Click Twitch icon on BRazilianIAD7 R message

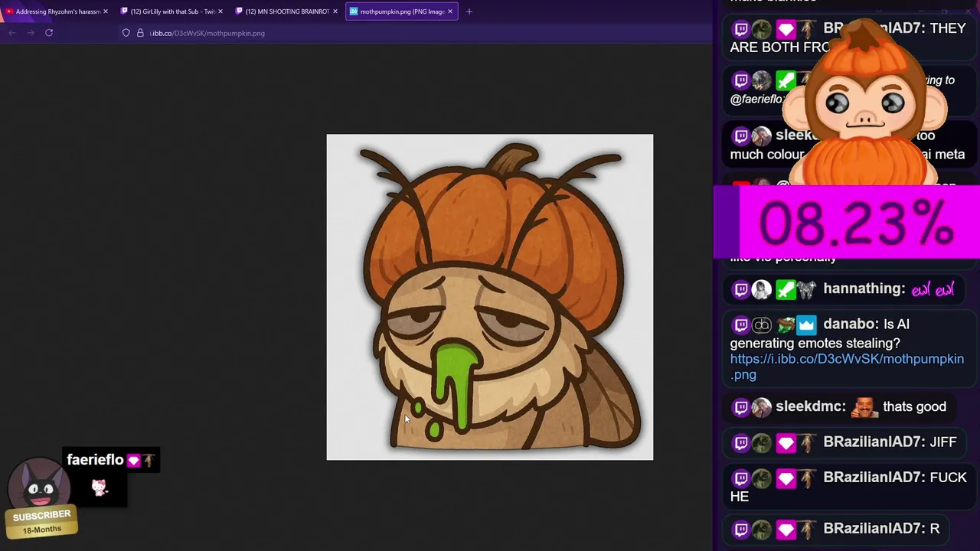click(741, 529)
